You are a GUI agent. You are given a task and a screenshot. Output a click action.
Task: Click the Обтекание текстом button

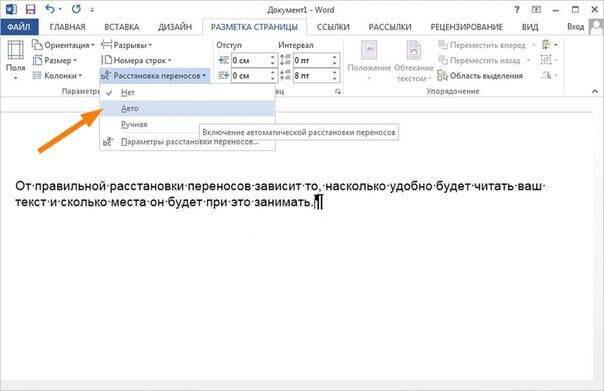[414, 61]
